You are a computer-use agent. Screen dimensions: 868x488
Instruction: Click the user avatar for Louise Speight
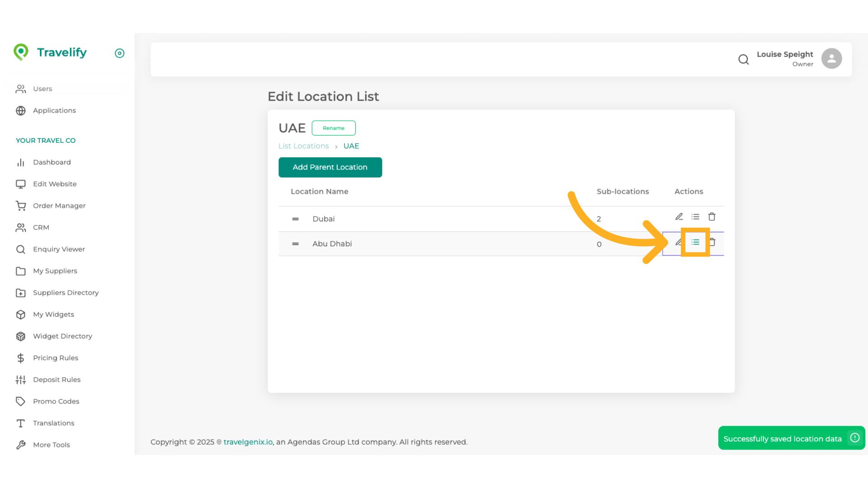831,58
